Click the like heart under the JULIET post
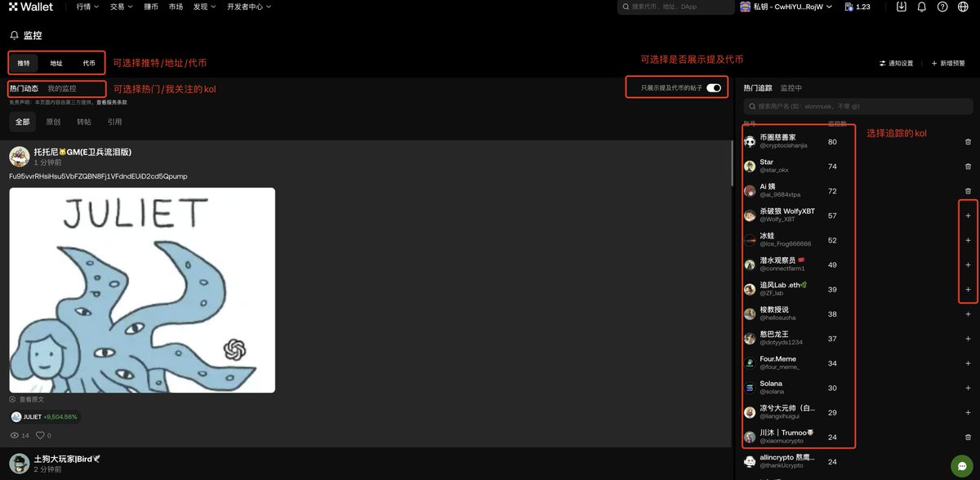The image size is (980, 480). coord(38,435)
